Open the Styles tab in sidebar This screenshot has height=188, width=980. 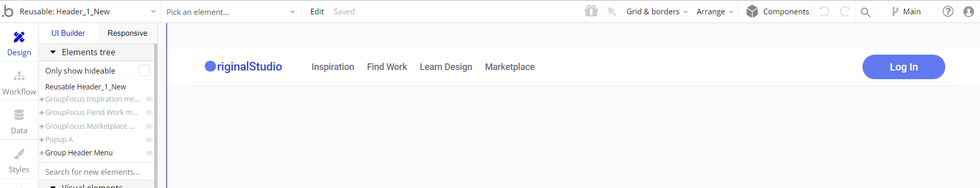[19, 160]
